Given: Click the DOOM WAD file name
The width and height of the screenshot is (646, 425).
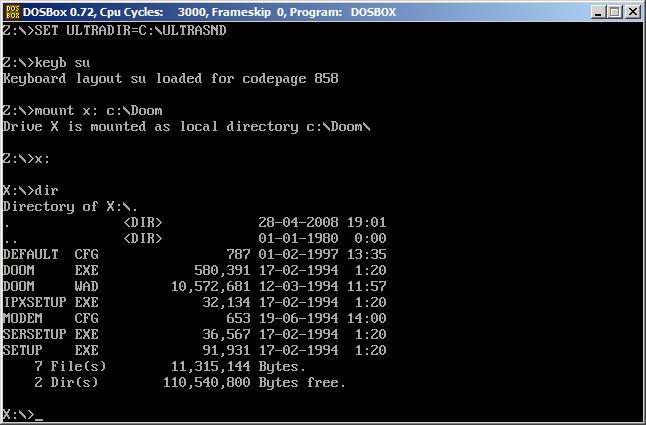Looking at the screenshot, I should (51, 287).
